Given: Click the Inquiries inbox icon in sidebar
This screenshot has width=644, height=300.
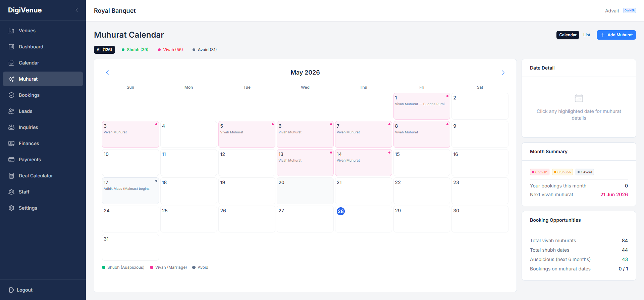Looking at the screenshot, I should [11, 127].
